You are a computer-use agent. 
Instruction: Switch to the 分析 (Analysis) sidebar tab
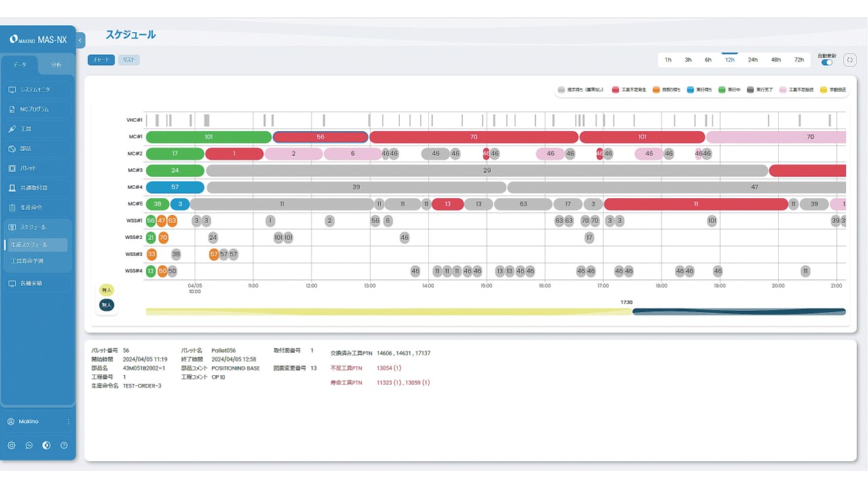(x=56, y=65)
